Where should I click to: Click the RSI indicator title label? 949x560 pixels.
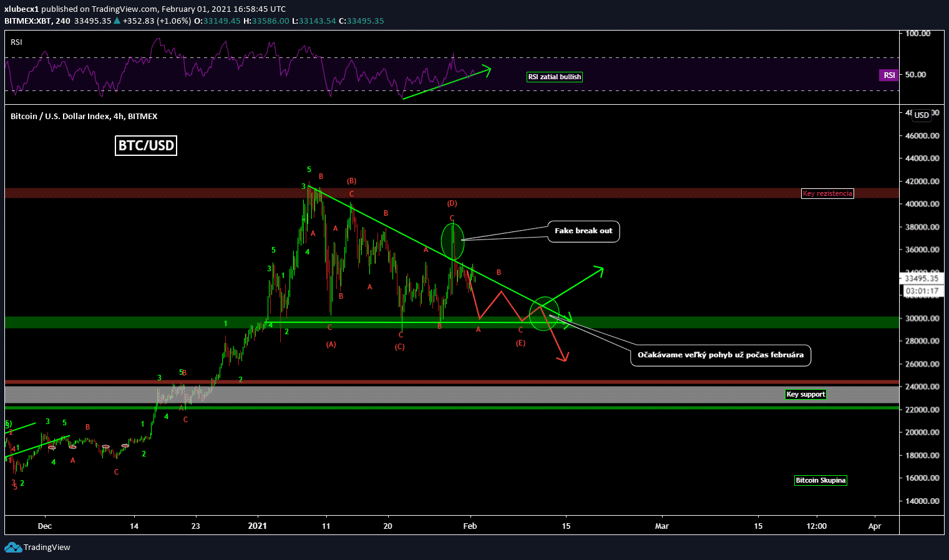click(x=16, y=42)
